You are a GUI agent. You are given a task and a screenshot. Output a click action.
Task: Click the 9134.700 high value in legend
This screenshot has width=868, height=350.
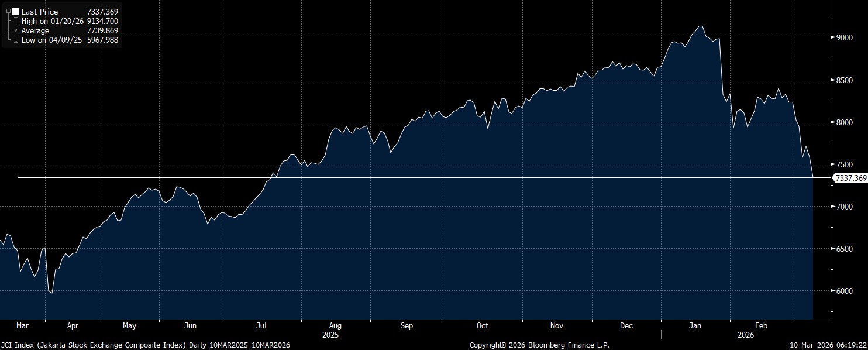click(103, 21)
